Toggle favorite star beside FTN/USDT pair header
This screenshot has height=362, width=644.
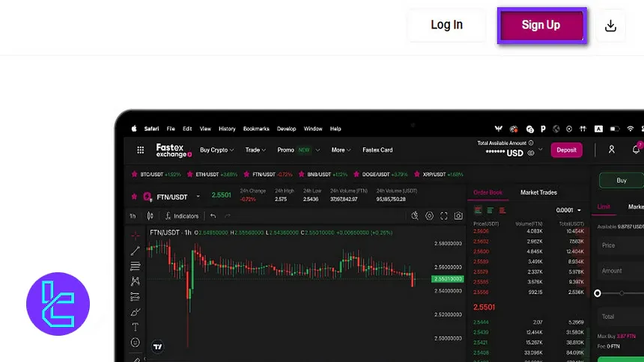coord(134,197)
